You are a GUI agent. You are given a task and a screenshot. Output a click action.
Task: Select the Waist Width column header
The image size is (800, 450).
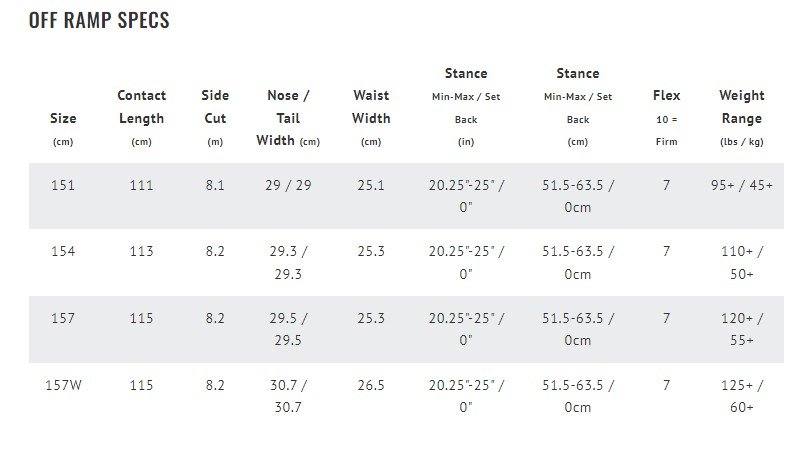point(371,107)
